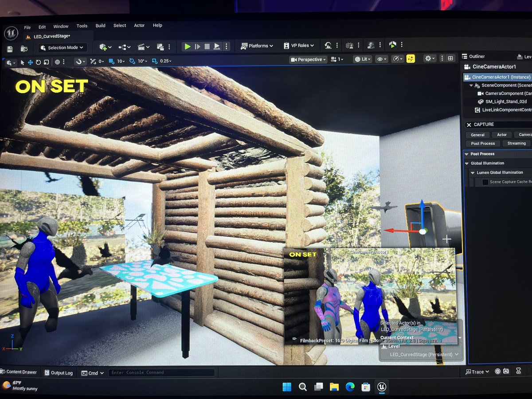The height and width of the screenshot is (399, 532).
Task: Open the Cinematics clapperboard dropdown
Action: 143,47
